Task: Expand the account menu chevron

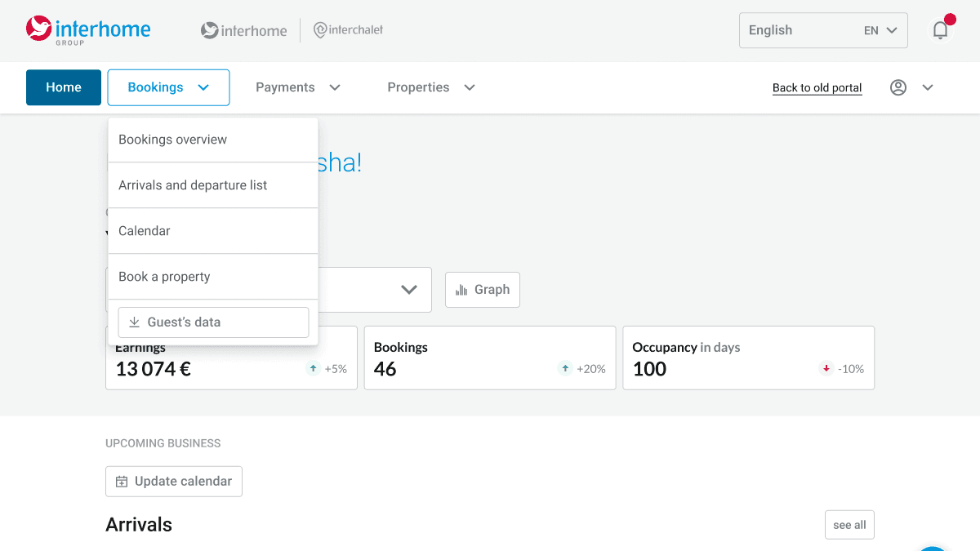Action: tap(928, 87)
